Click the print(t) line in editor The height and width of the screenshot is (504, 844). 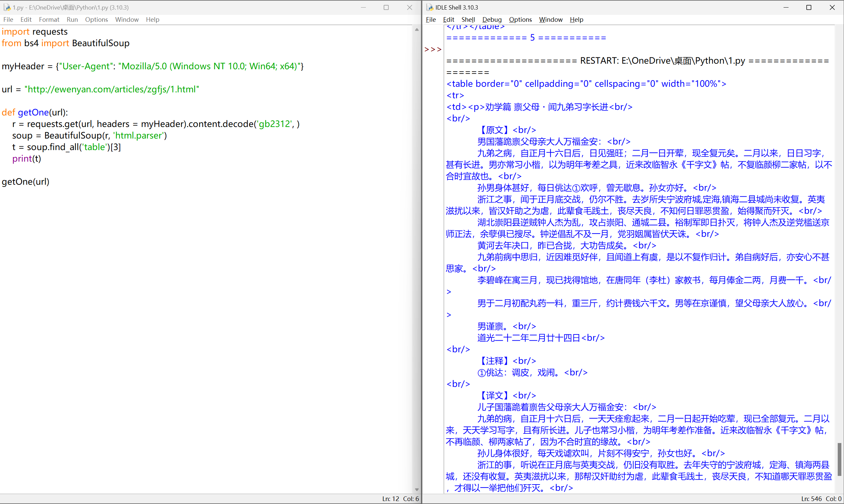tap(26, 159)
